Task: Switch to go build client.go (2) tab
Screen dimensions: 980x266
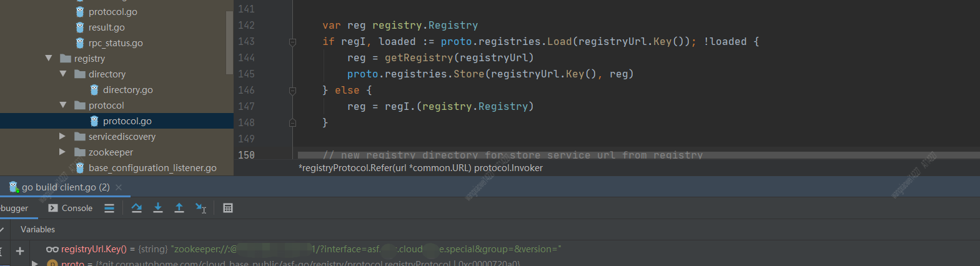Action: 66,187
